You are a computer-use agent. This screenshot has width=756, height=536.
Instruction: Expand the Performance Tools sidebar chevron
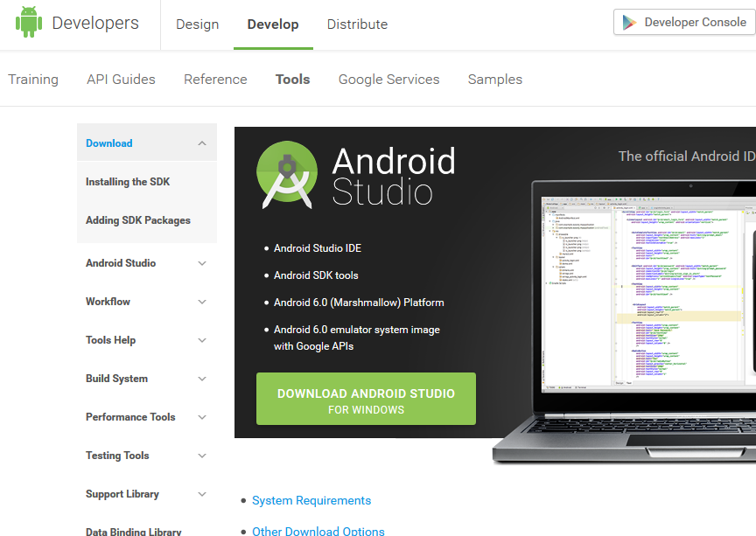coord(202,417)
